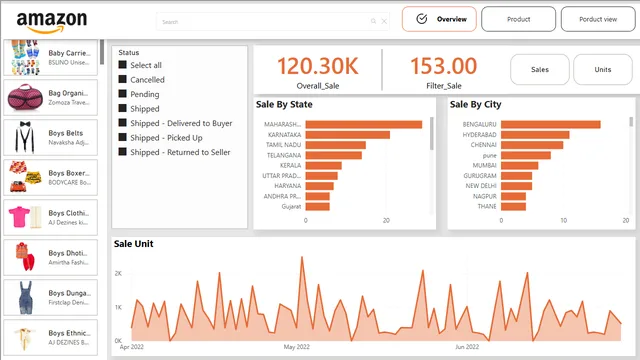Viewport: 640px width, 360px height.
Task: Tick the Pending status checkbox
Action: [122, 93]
